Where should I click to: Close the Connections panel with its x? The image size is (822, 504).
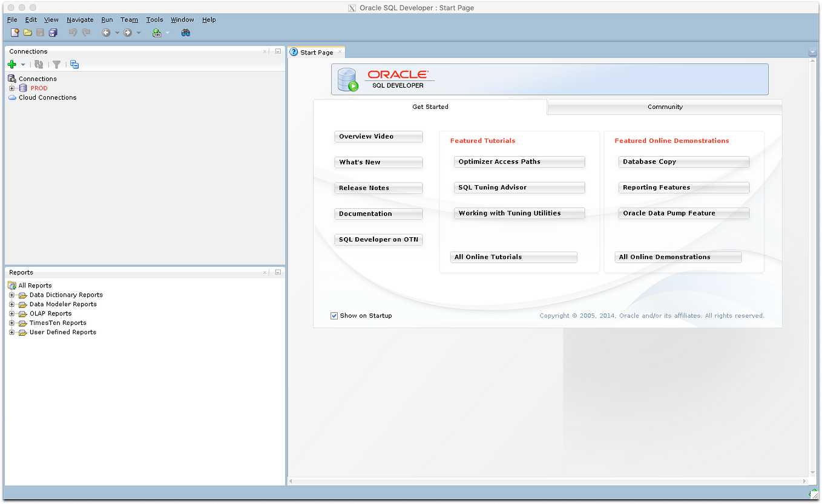pos(265,51)
